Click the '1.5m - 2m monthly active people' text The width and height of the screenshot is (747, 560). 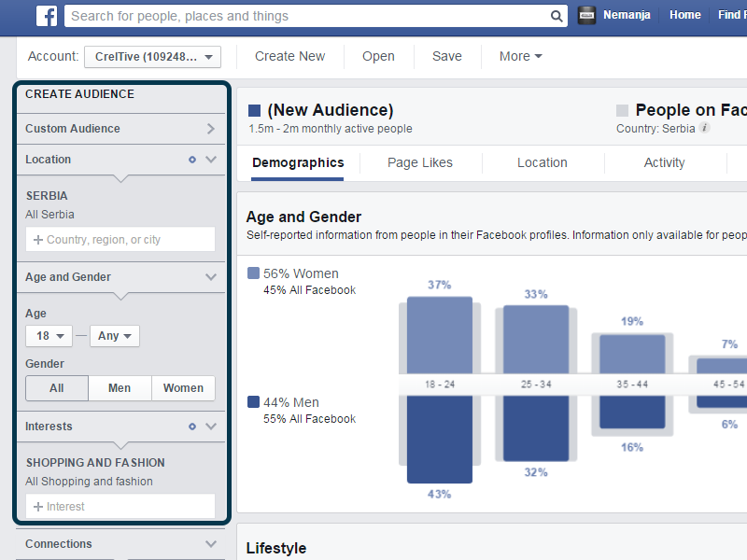tap(331, 129)
